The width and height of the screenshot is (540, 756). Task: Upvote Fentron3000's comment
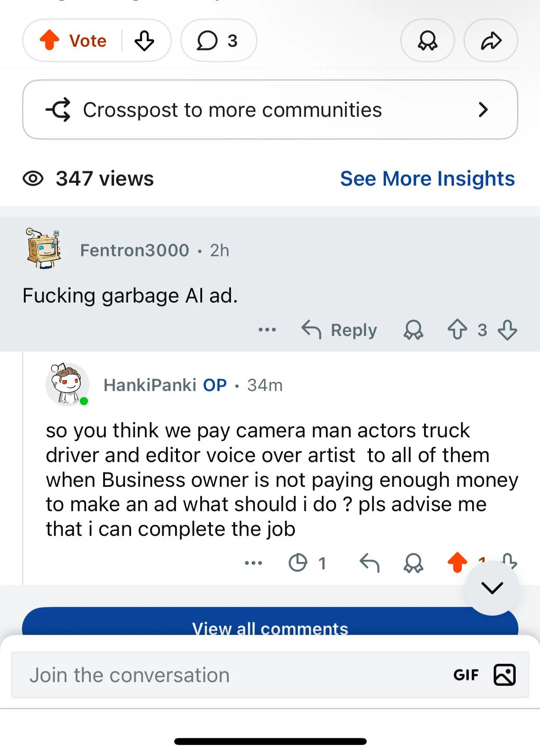click(457, 330)
